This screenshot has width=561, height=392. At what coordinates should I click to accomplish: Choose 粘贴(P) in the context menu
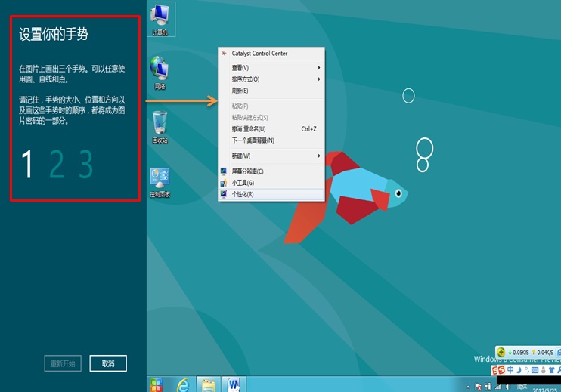pyautogui.click(x=271, y=106)
